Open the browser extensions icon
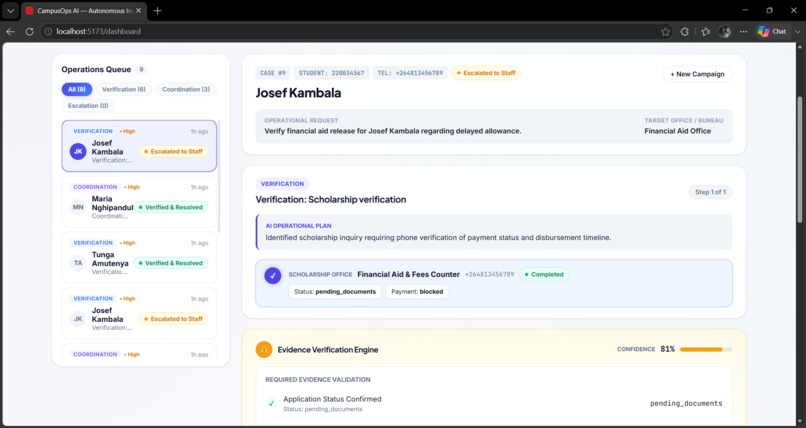This screenshot has height=428, width=806. [x=685, y=31]
